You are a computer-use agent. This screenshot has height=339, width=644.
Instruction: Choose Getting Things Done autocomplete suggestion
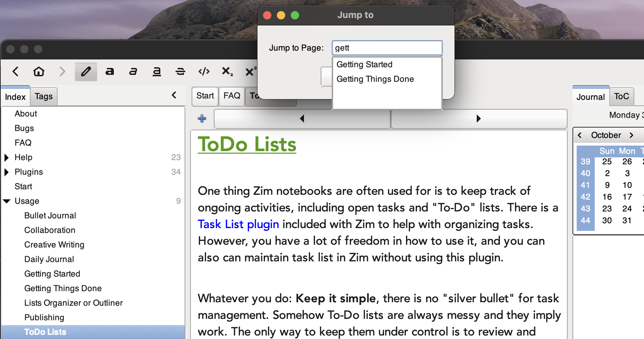387,79
